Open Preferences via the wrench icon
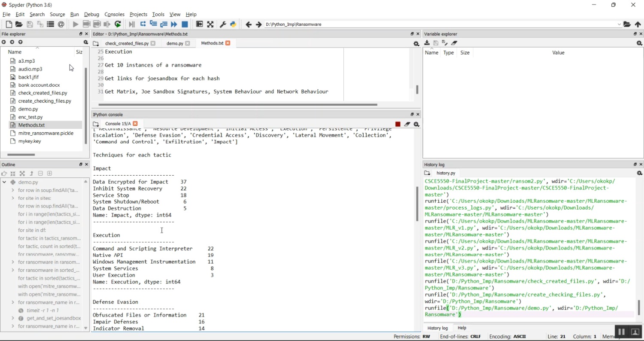The width and height of the screenshot is (644, 341). point(223,24)
